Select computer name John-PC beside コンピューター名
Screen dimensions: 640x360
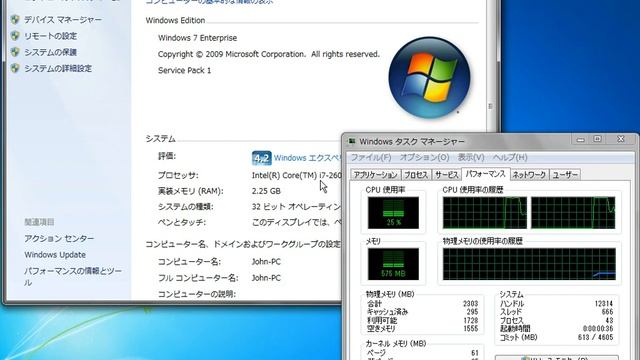click(266, 262)
